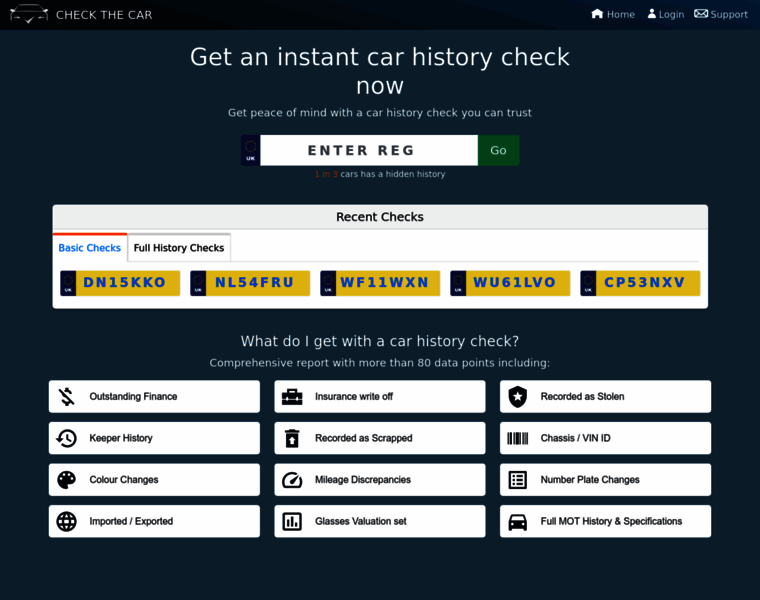Image resolution: width=760 pixels, height=600 pixels.
Task: Click the Check The Car logo icon
Action: coord(29,14)
